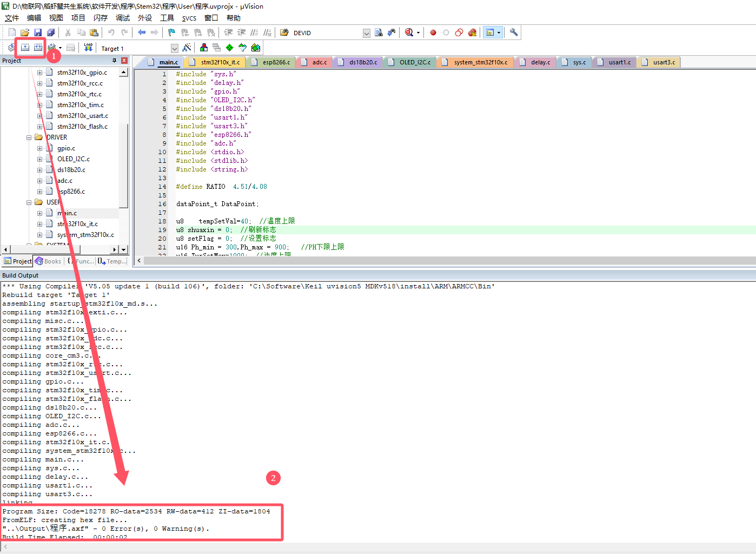Open Options for Target magic wand icon
756x554 pixels.
(x=187, y=48)
